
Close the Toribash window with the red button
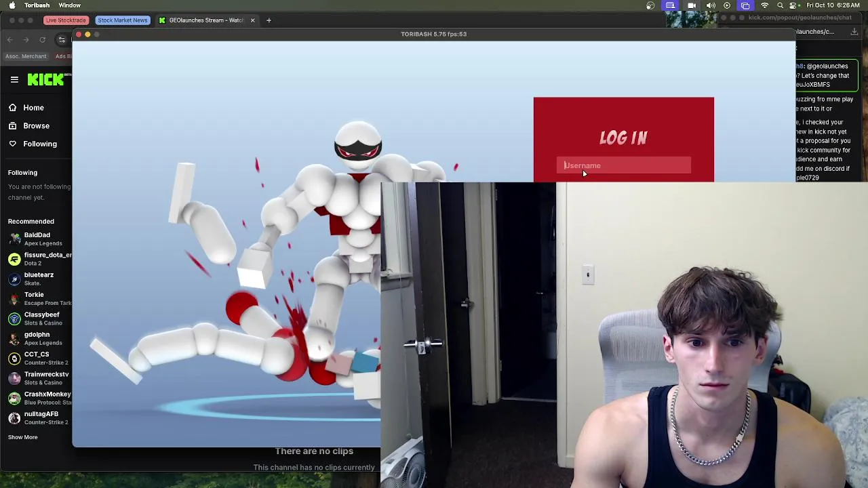tap(79, 34)
